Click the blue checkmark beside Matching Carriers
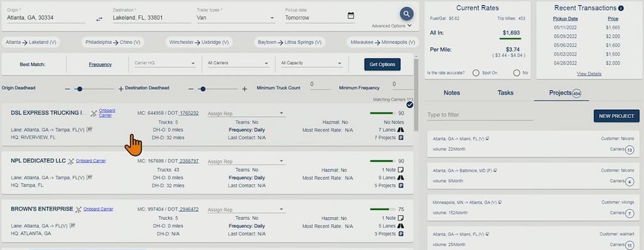The image size is (644, 250). (410, 105)
